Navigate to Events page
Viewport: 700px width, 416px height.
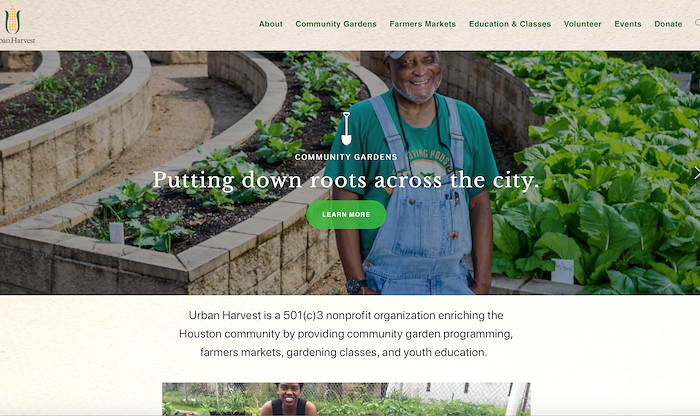click(x=628, y=24)
